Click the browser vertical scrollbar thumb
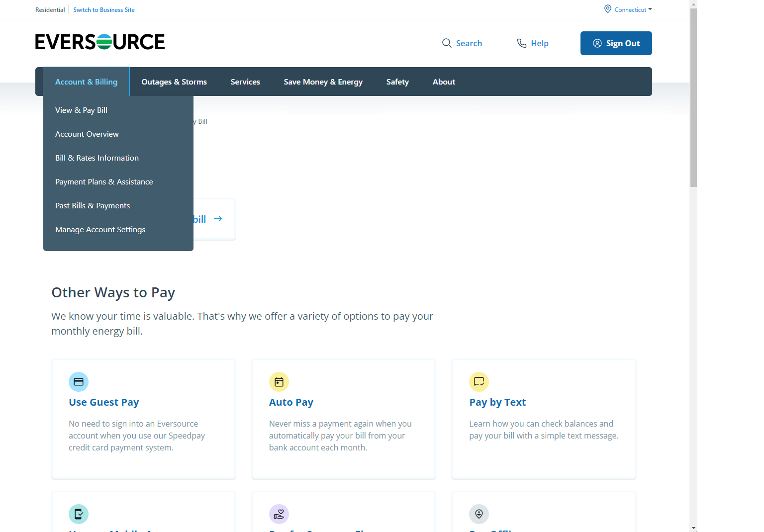Viewport: 764px width, 532px height. [693, 97]
